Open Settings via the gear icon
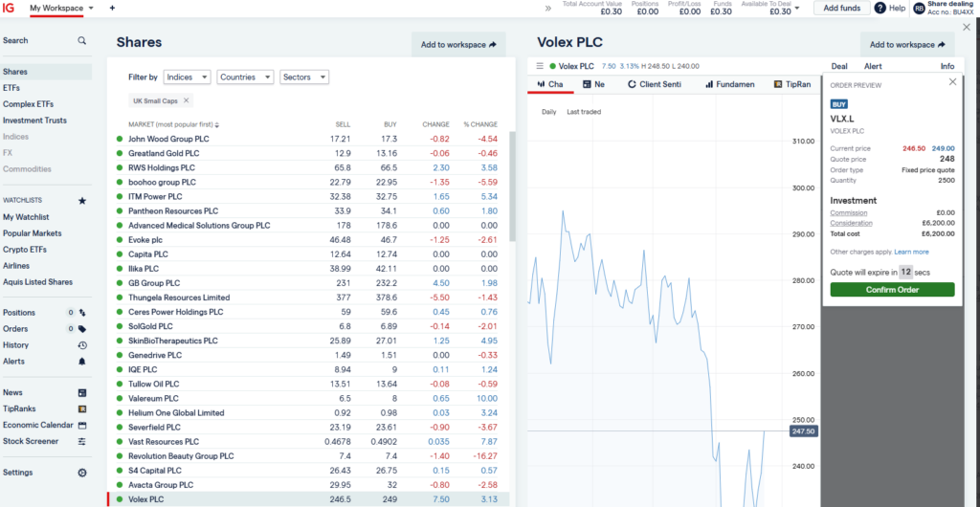The height and width of the screenshot is (507, 980). pos(82,473)
